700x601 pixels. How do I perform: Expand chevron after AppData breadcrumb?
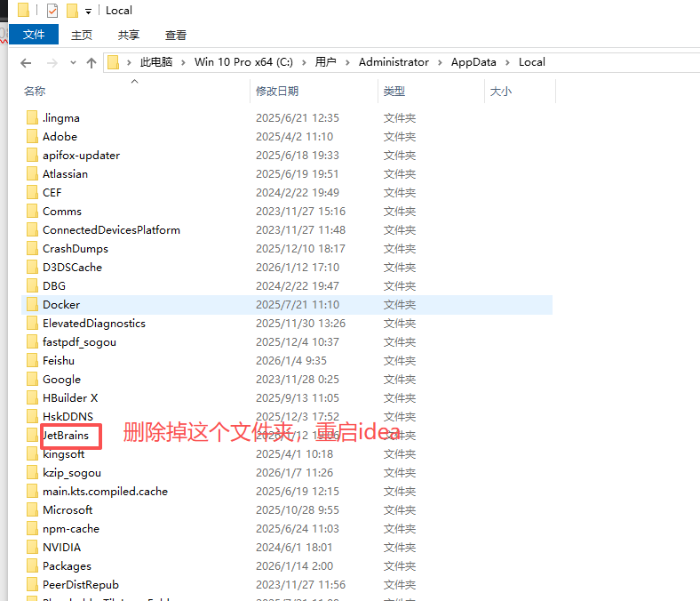507,62
